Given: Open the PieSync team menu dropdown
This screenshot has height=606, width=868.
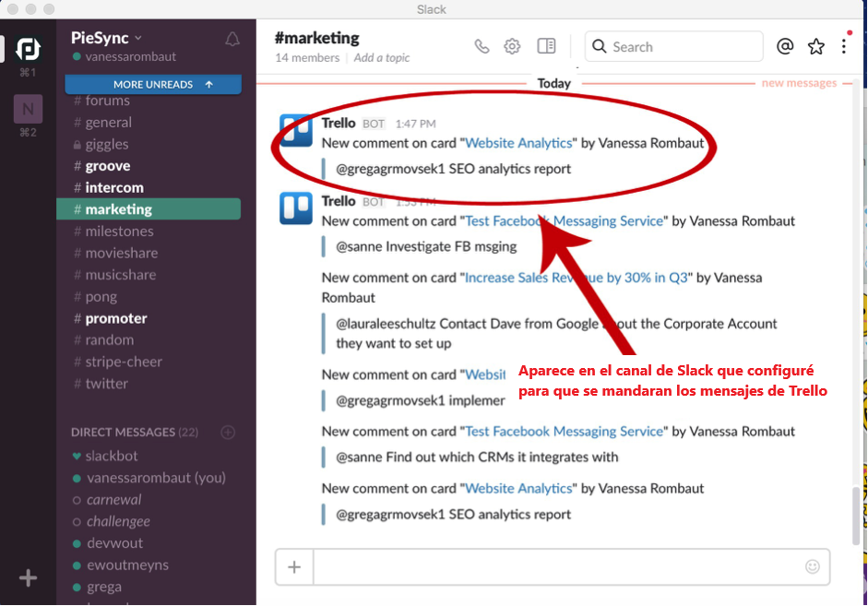Looking at the screenshot, I should pos(107,38).
